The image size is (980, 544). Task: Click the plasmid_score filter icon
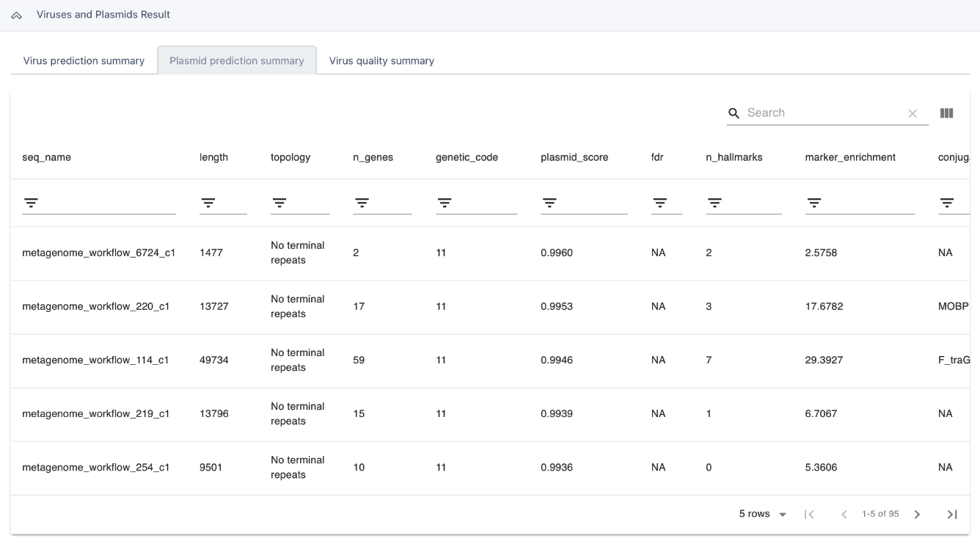[x=549, y=203]
